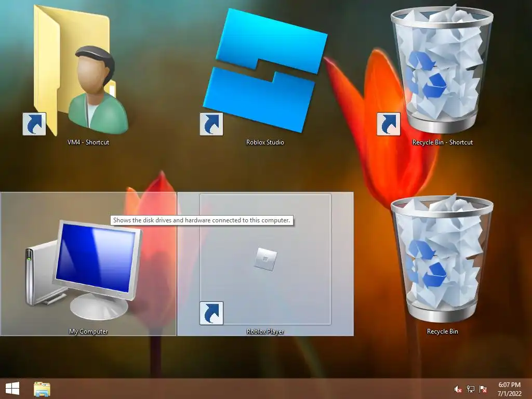Open the network status tray icon
Viewport: 532px width, 399px height.
(x=471, y=389)
